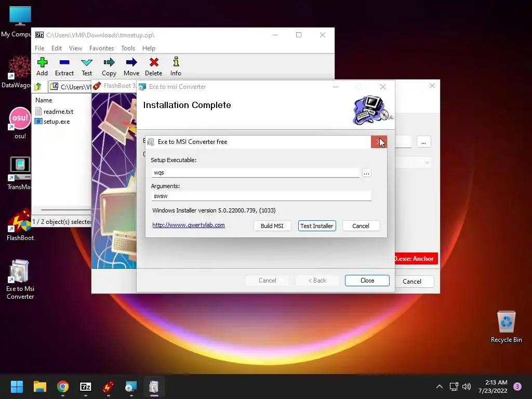The height and width of the screenshot is (399, 532).
Task: Click the ... browse button in FlashBoot window
Action: click(424, 142)
